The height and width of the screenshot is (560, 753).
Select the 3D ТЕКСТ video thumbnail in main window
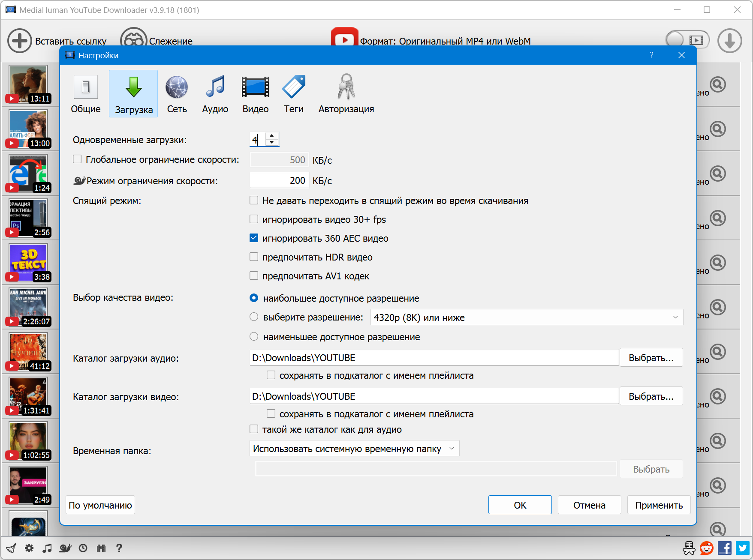[28, 263]
